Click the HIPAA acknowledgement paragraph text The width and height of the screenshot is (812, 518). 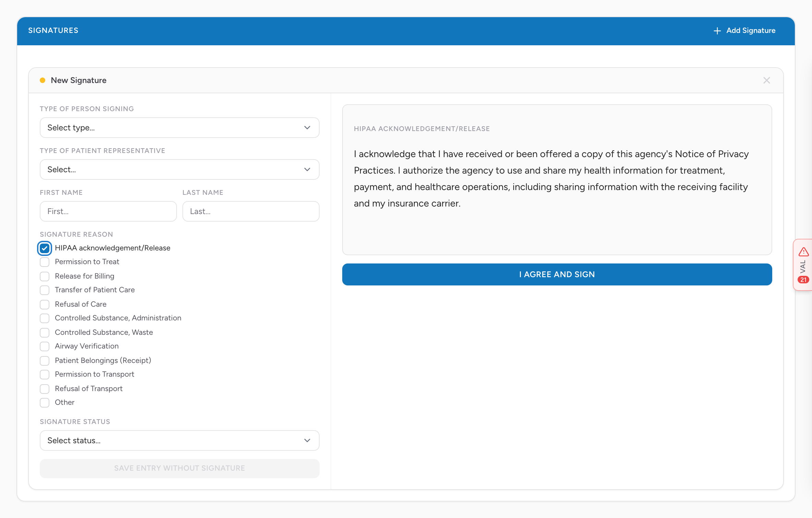click(x=551, y=179)
